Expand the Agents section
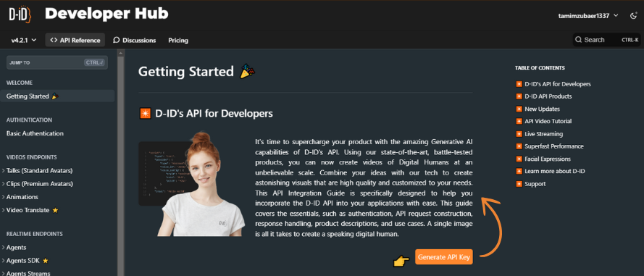Screen dimensions: 644x276 coord(17,247)
